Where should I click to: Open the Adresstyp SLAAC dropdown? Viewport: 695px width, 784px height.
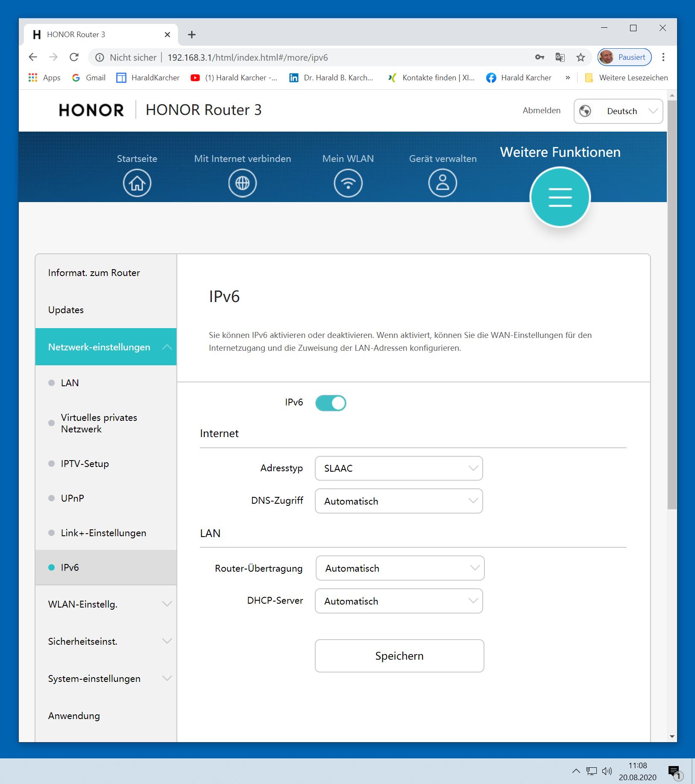click(399, 468)
